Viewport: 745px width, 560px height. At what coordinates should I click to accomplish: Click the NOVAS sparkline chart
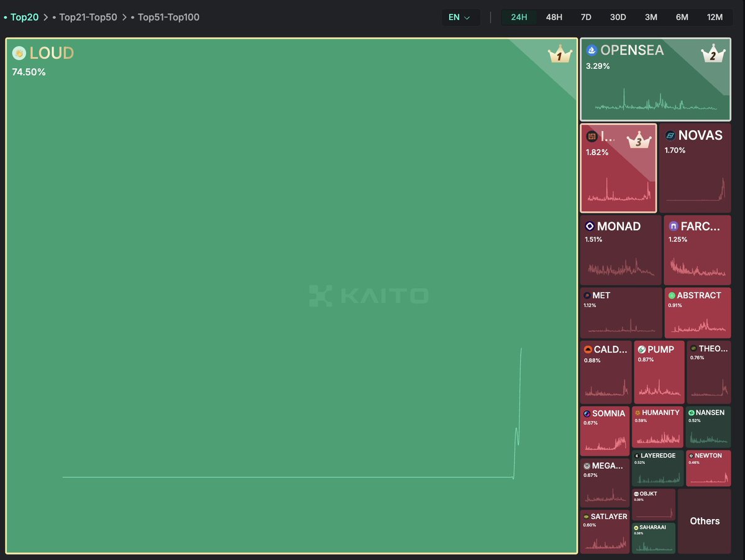click(x=695, y=189)
